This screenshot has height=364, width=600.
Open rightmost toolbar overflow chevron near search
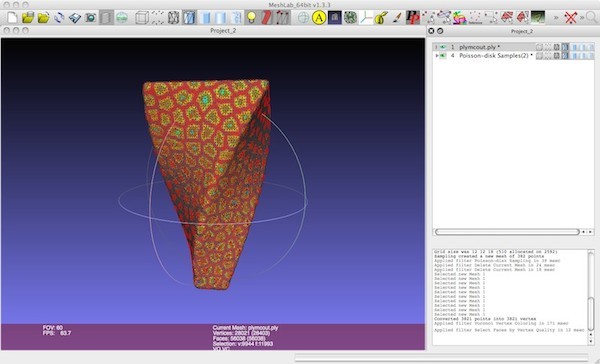click(582, 18)
